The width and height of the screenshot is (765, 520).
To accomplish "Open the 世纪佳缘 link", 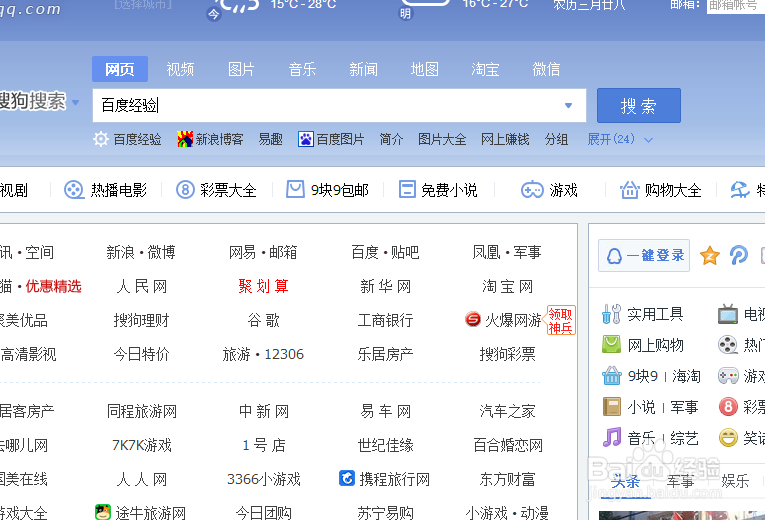I will pos(385,445).
